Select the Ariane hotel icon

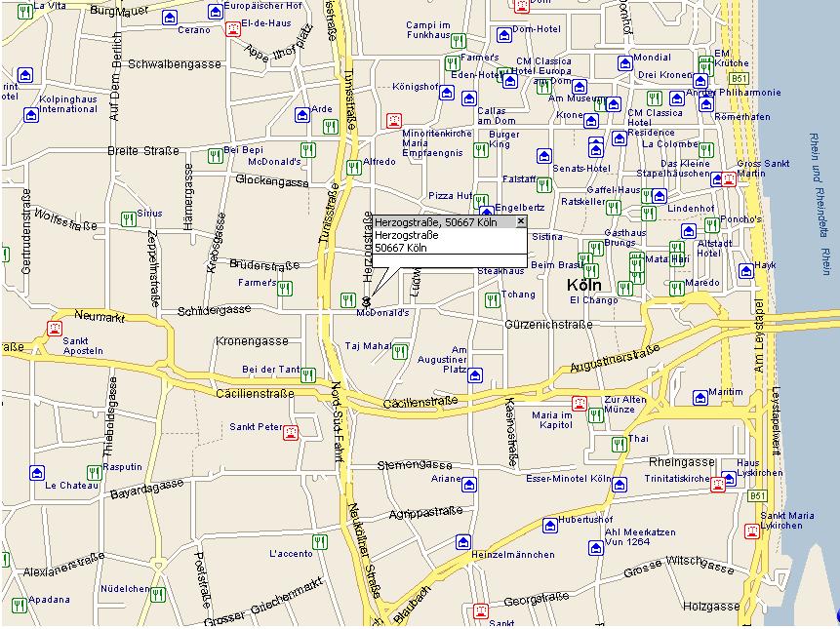[468, 485]
